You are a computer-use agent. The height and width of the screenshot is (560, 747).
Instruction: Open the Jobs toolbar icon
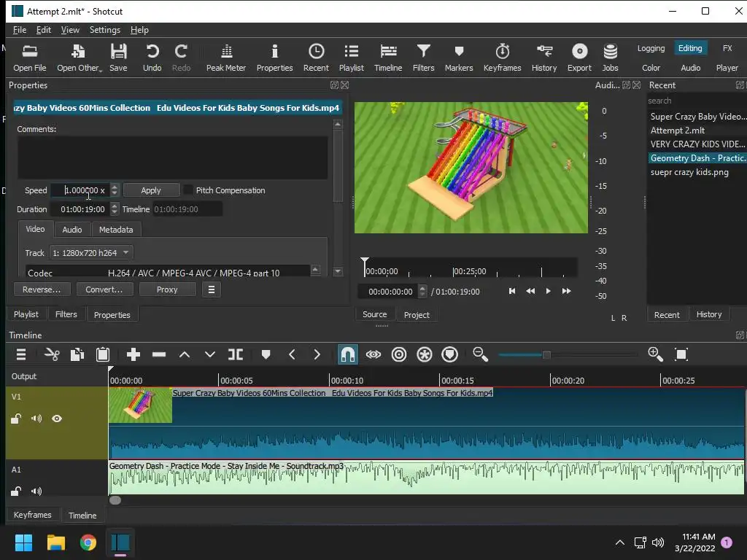click(610, 58)
